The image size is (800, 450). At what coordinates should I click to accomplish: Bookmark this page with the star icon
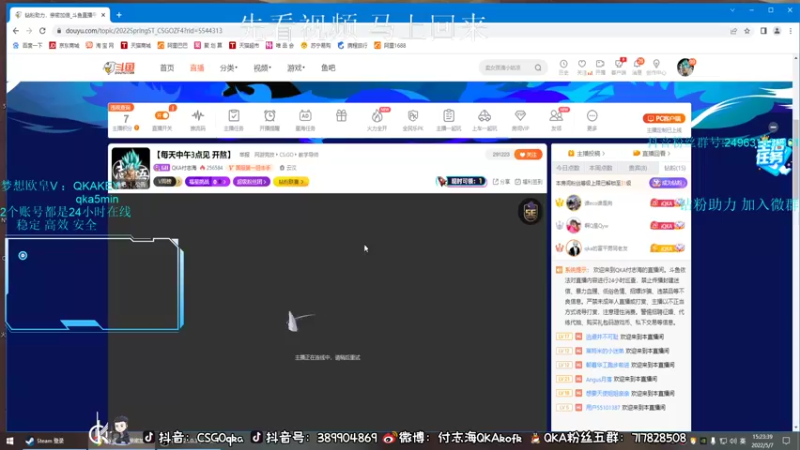(747, 31)
